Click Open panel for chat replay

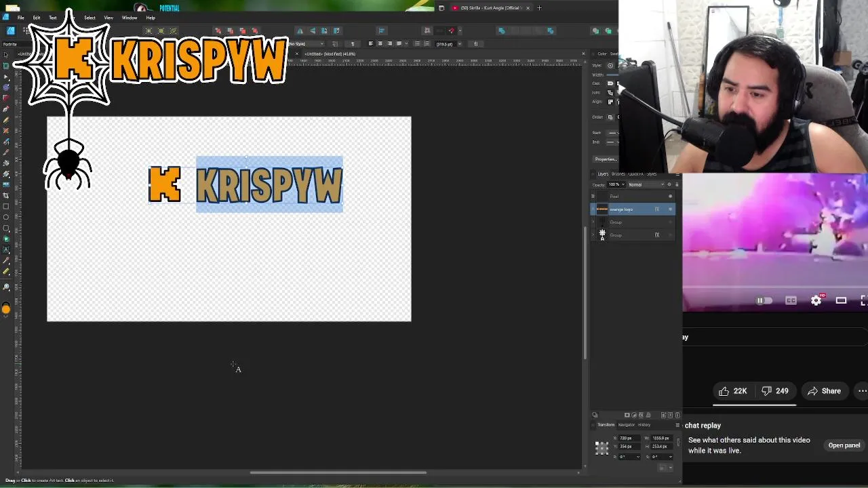[844, 445]
